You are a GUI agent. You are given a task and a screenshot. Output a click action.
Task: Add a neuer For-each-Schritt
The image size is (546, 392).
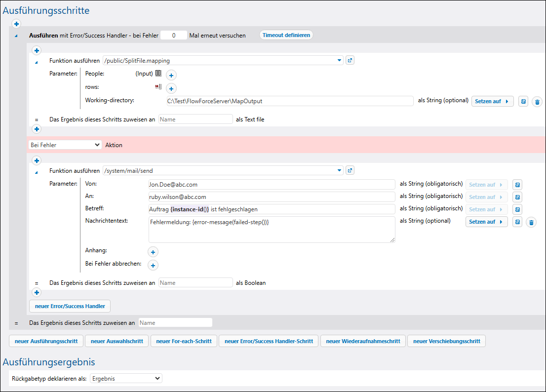[184, 341]
